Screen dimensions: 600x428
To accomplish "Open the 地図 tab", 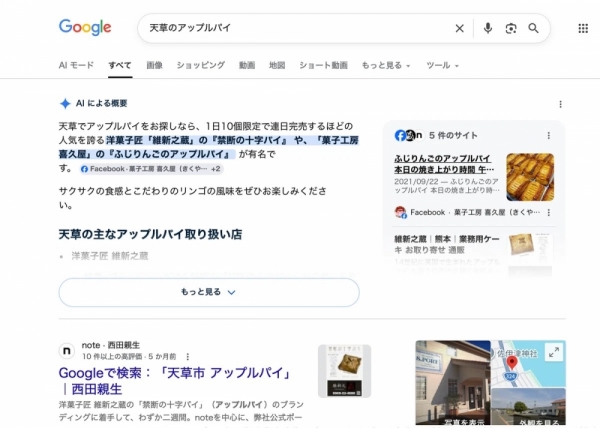I will point(277,65).
